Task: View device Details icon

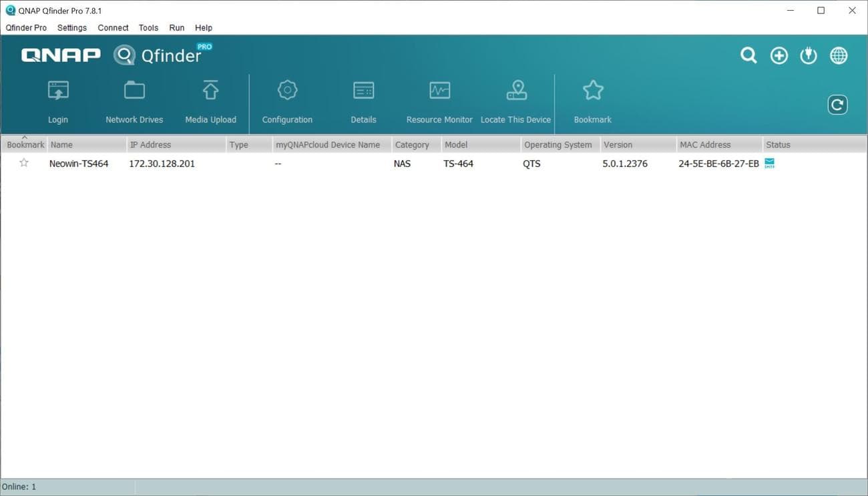Action: 363,100
